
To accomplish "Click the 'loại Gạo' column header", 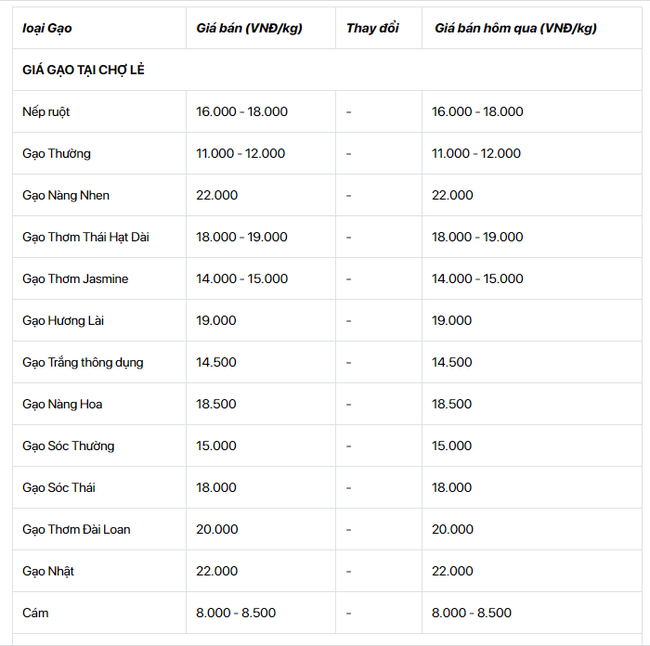I will (47, 28).
